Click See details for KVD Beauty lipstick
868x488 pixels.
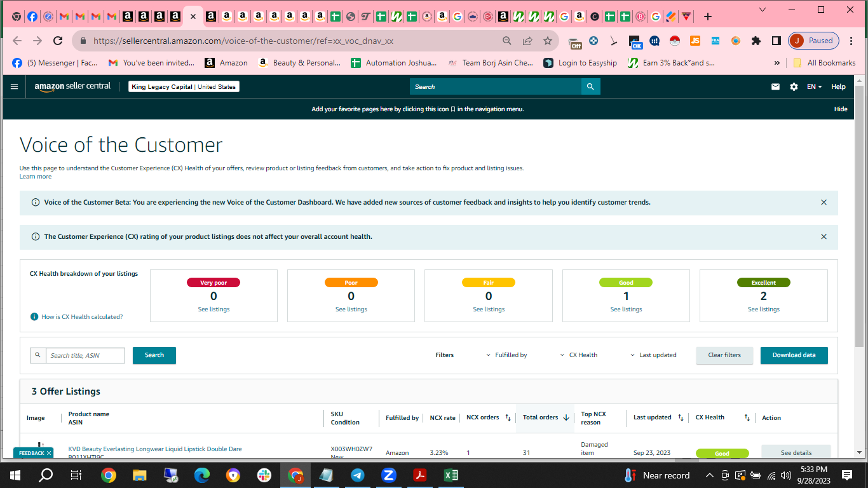796,452
